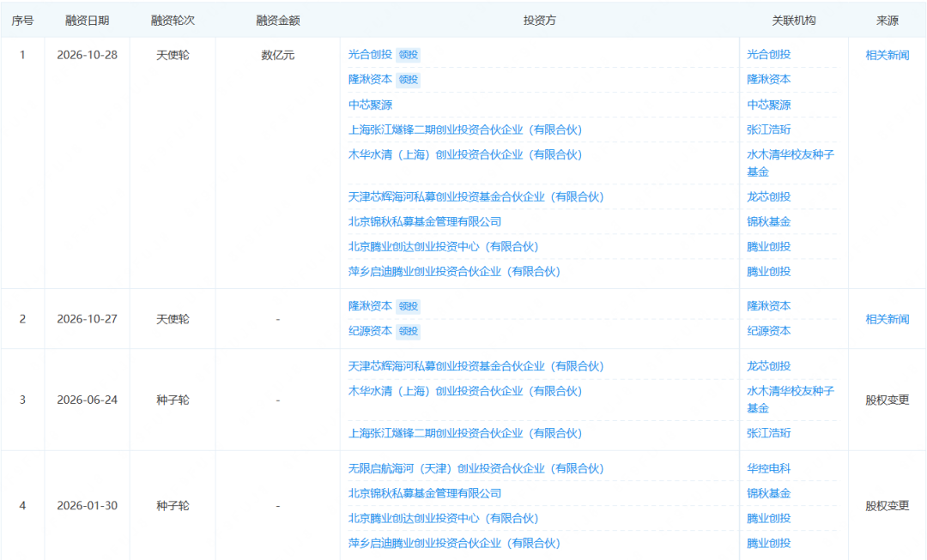Click 天使轮 cell in the 2026-10-28 row

(x=173, y=55)
